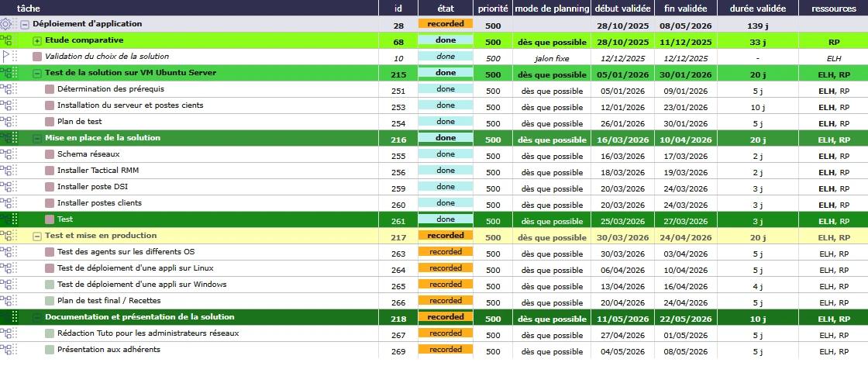
Task: Click the fin validée column header
Action: [686, 9]
